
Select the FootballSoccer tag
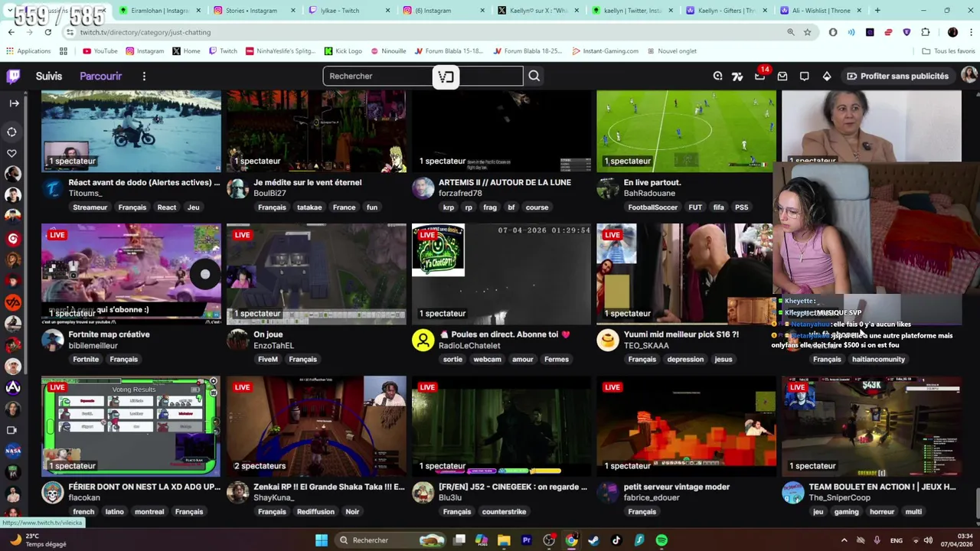click(x=652, y=207)
